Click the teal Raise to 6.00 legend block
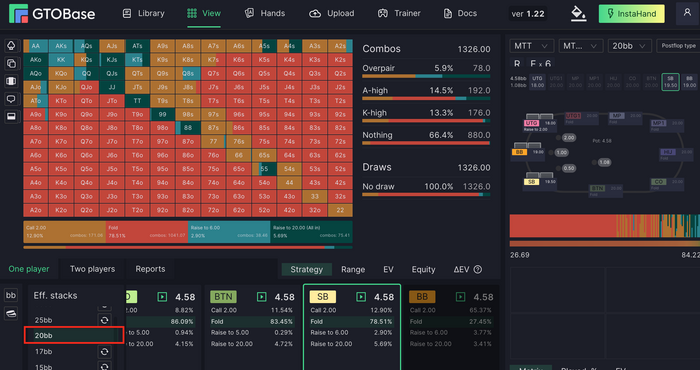The width and height of the screenshot is (700, 370). click(x=229, y=232)
